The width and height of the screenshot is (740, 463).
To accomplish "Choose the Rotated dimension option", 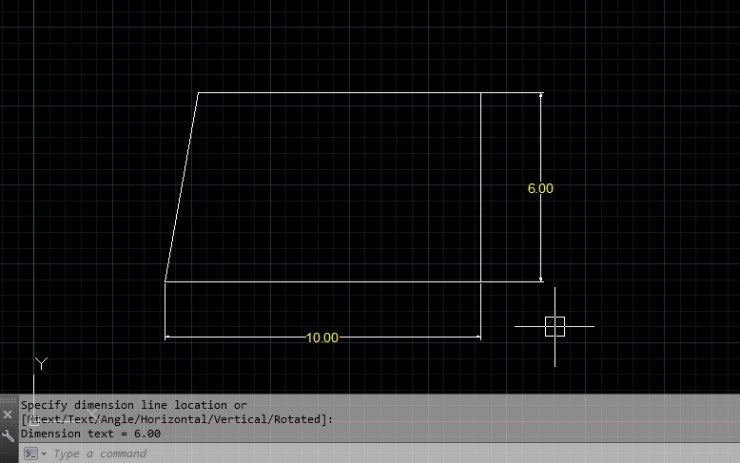I will (297, 419).
